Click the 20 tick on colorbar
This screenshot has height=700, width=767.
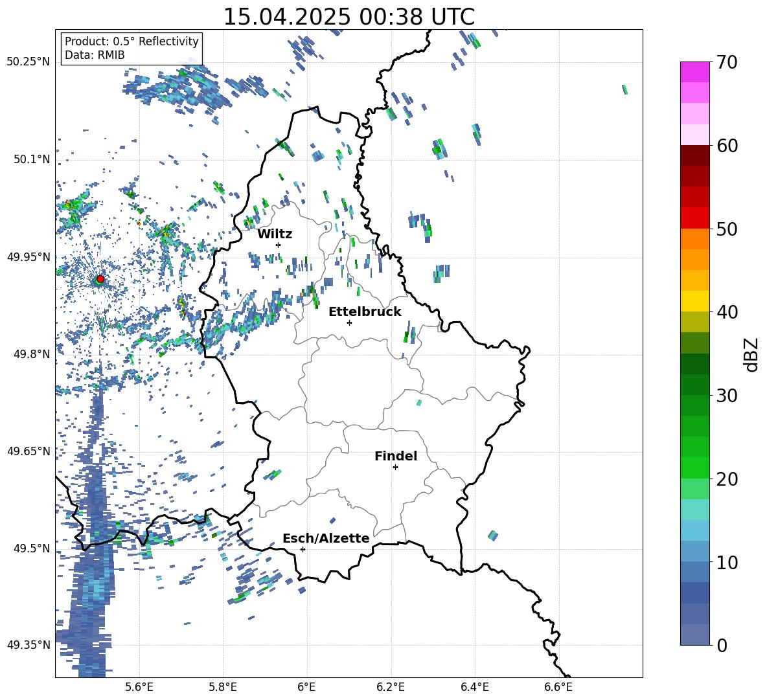pyautogui.click(x=727, y=479)
